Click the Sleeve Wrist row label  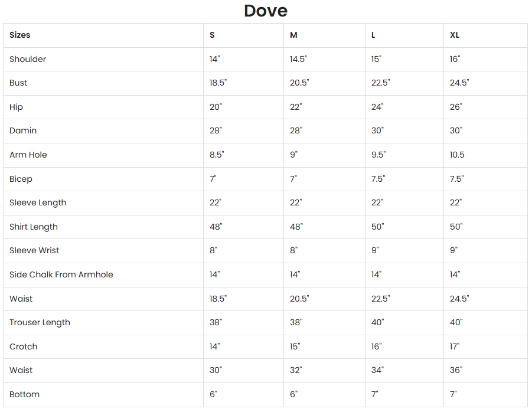click(x=34, y=250)
